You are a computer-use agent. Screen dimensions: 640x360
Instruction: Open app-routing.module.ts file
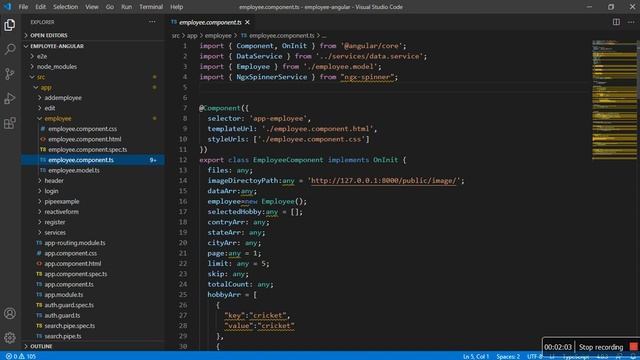pyautogui.click(x=93, y=243)
